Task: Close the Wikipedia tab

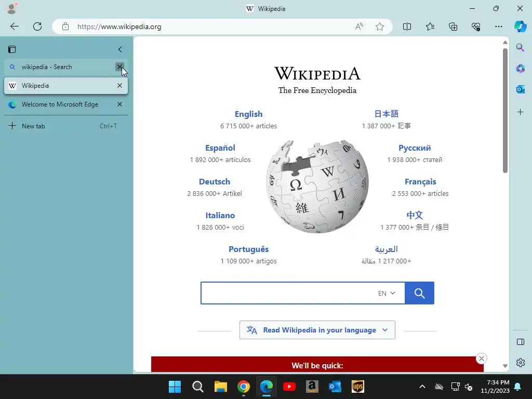Action: coord(119,86)
